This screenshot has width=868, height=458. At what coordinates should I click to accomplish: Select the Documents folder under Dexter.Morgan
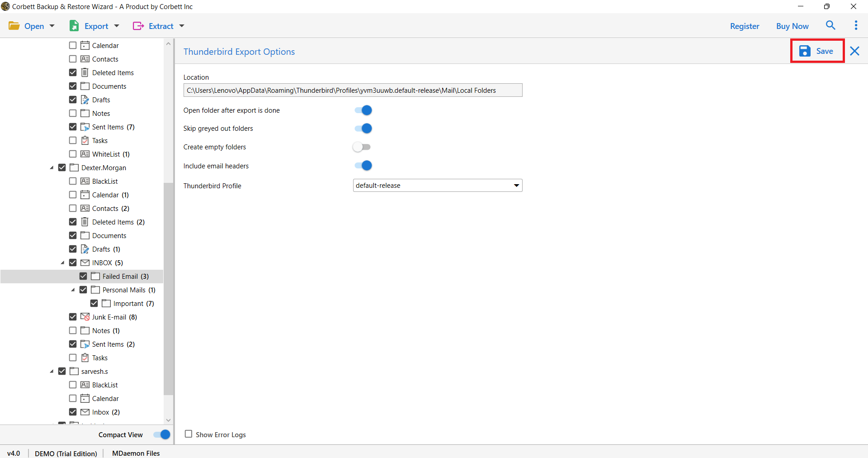tap(109, 235)
